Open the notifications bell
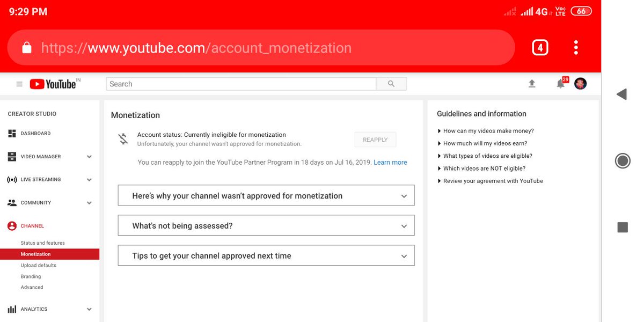 click(x=560, y=84)
